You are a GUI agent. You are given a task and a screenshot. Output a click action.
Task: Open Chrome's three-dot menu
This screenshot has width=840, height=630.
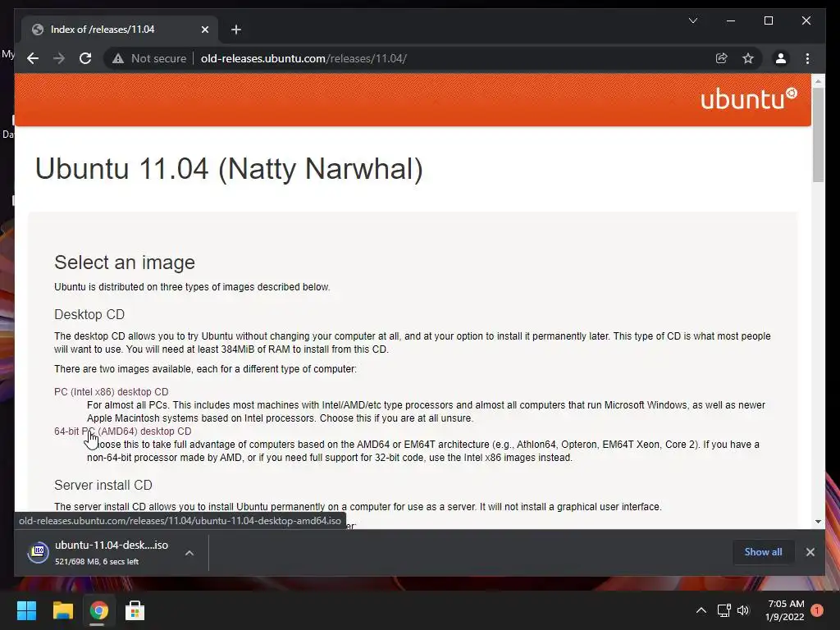[x=807, y=58]
